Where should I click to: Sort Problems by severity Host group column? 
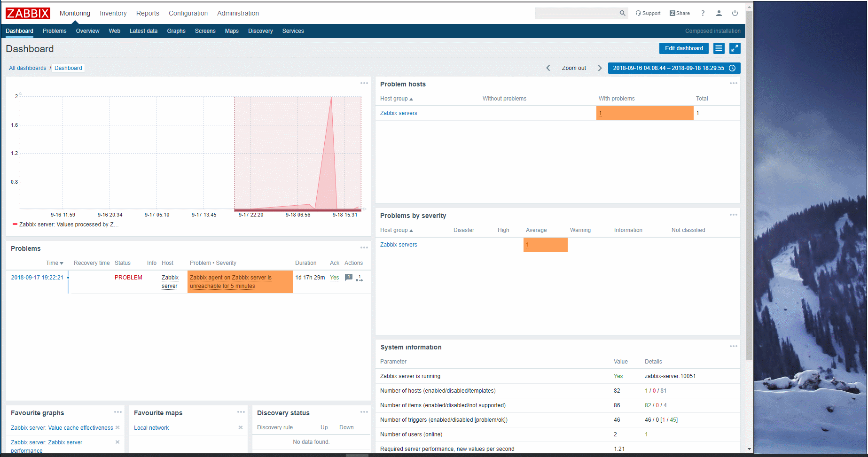[397, 230]
